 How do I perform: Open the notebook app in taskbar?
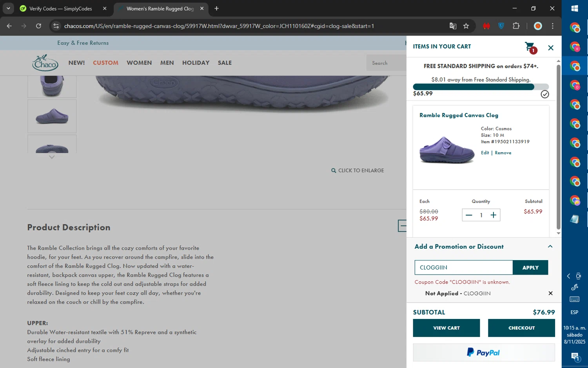(575, 219)
